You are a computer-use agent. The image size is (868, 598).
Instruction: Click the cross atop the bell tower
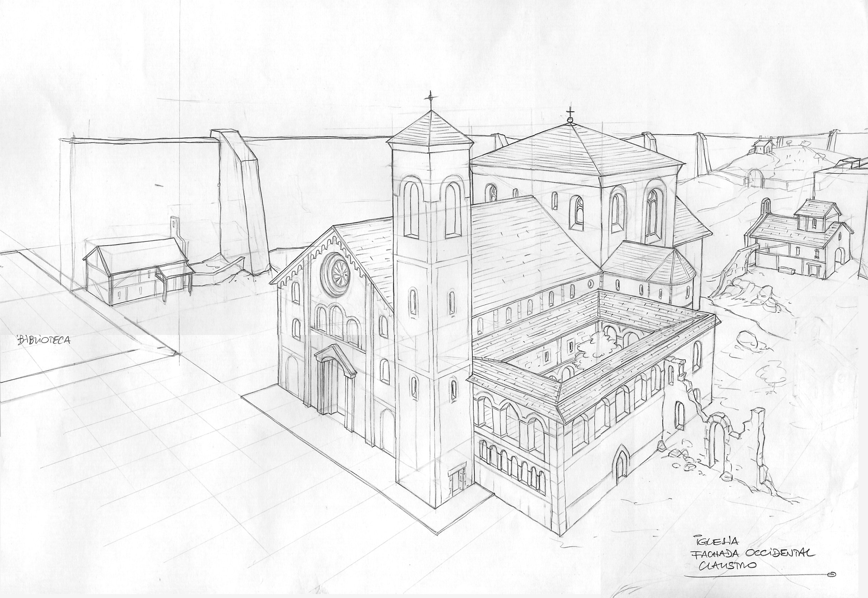[431, 99]
